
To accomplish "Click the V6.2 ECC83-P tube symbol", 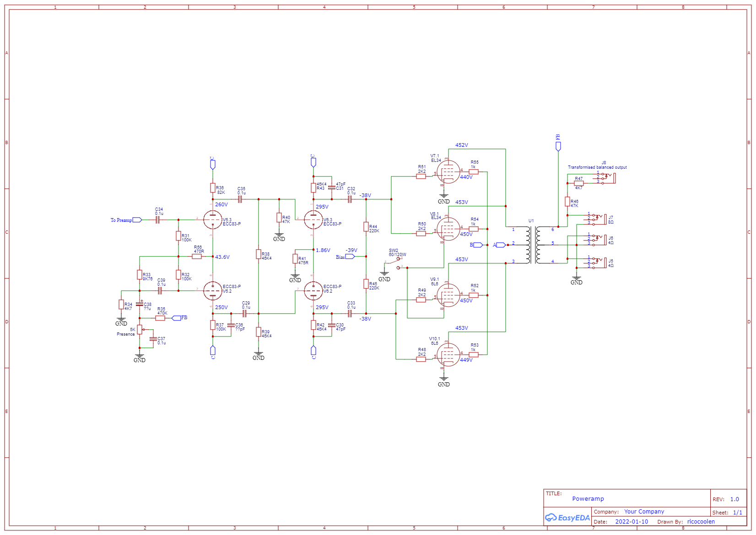I will [313, 290].
